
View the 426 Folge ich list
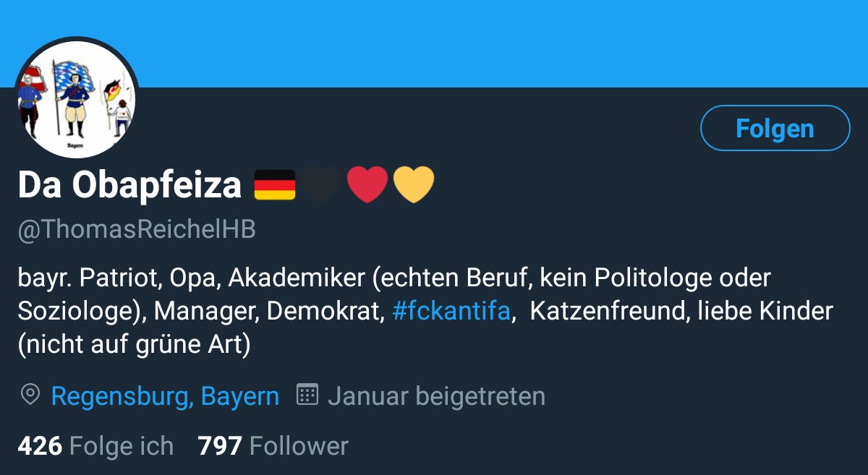pos(95,446)
